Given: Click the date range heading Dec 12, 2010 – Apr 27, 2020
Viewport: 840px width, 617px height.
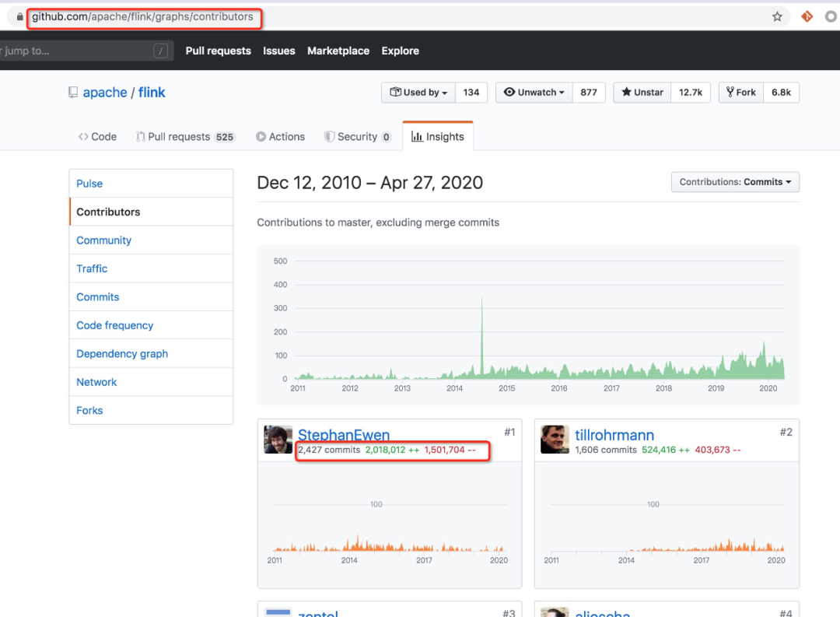Looking at the screenshot, I should coord(369,183).
